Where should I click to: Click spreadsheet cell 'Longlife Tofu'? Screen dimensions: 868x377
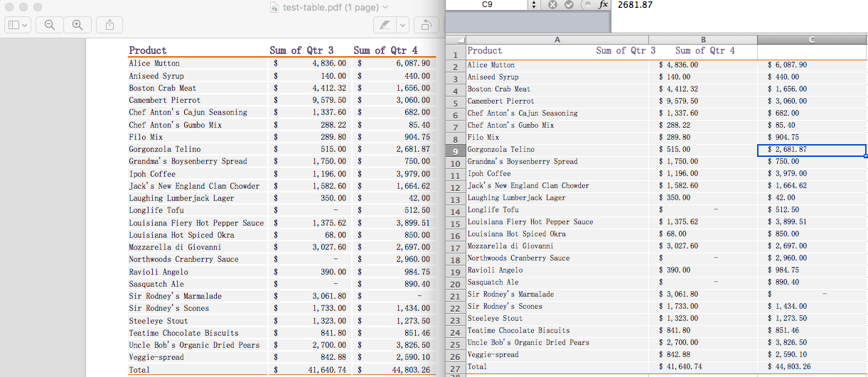[x=493, y=210]
